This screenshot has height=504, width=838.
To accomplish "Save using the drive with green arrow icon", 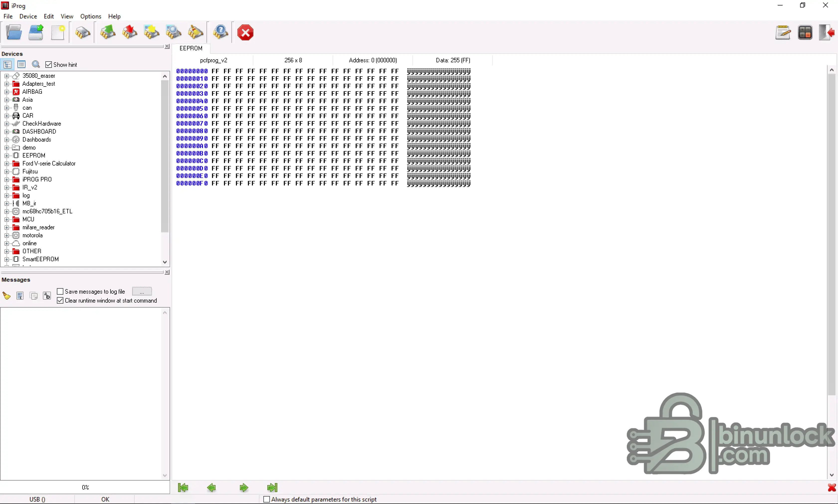I will pos(36,33).
